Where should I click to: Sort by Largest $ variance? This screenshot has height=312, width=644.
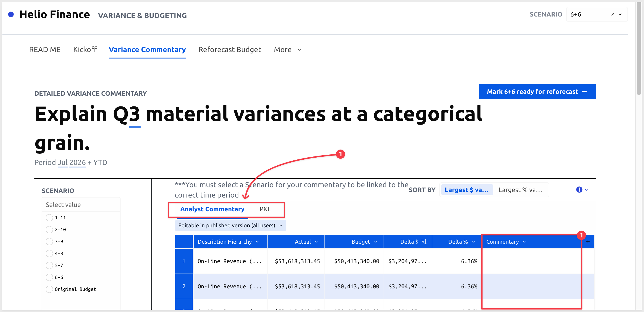pyautogui.click(x=466, y=190)
